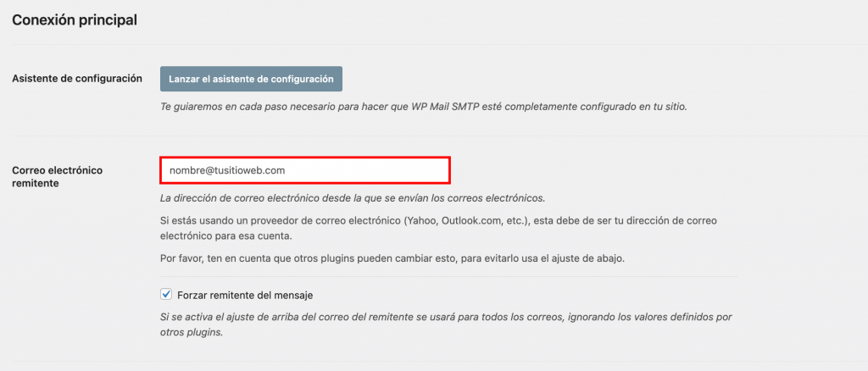Click the 'Si se activa el ajuste' description
This screenshot has height=371, width=868.
click(438, 325)
